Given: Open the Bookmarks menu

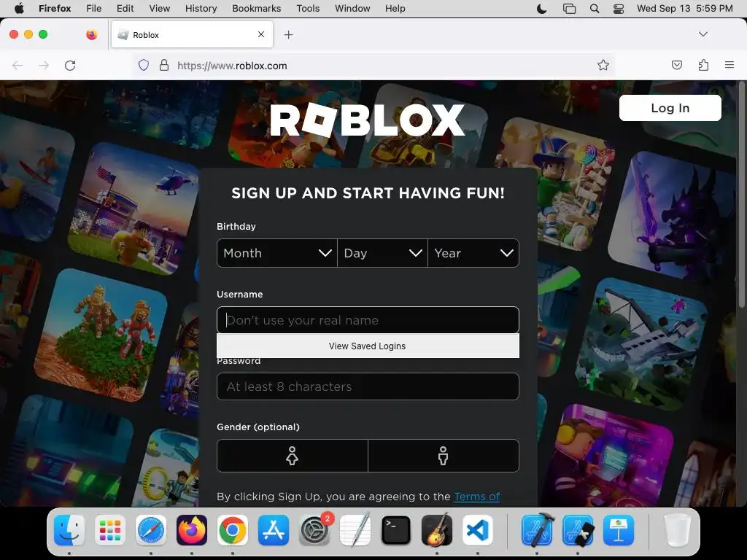Looking at the screenshot, I should point(256,9).
